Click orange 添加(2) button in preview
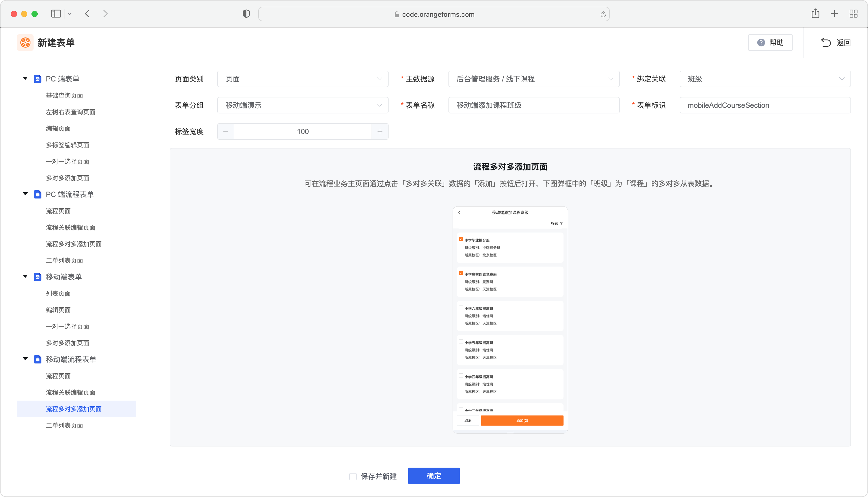Viewport: 868px width, 497px height. 522,420
